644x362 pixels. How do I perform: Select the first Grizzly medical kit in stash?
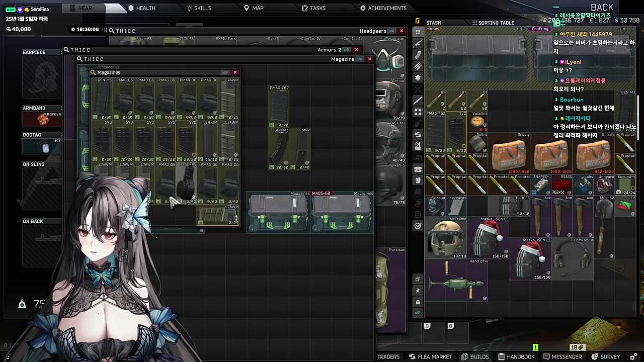(509, 154)
